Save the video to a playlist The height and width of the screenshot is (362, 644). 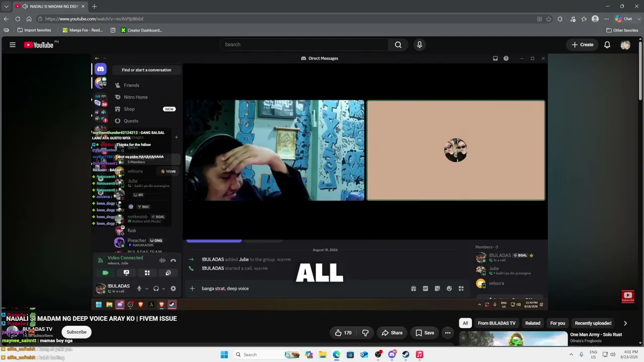(x=425, y=333)
